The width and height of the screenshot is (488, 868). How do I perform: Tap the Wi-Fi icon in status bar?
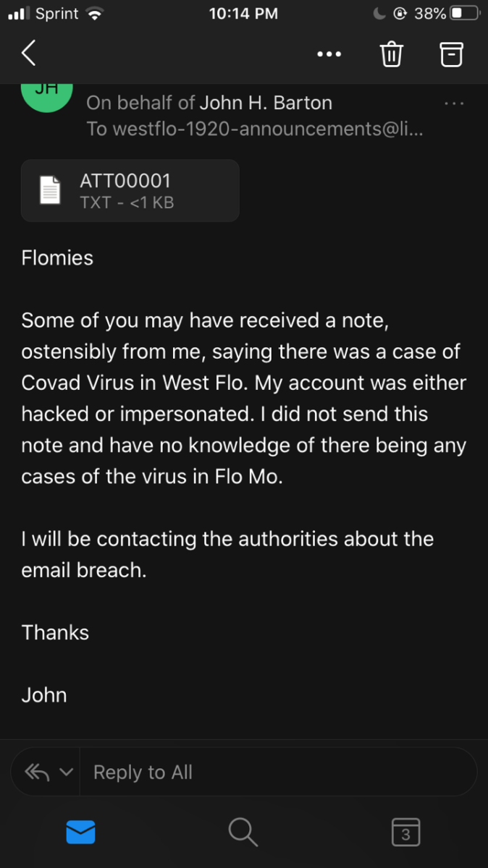point(94,13)
